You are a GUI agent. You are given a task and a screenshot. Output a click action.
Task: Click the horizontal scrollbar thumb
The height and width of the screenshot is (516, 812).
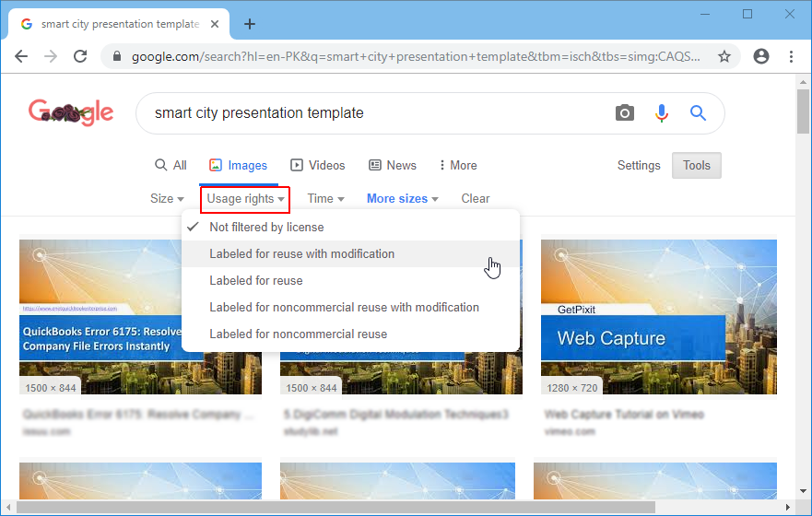(335, 507)
